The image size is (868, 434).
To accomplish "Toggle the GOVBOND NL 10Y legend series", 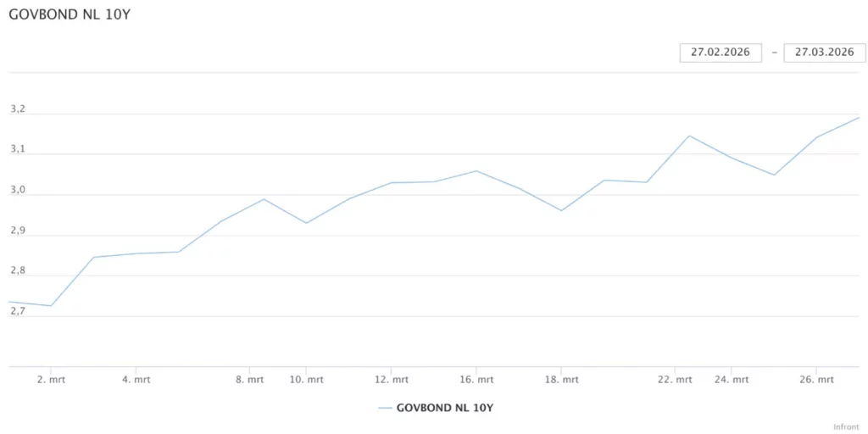I will pyautogui.click(x=444, y=408).
